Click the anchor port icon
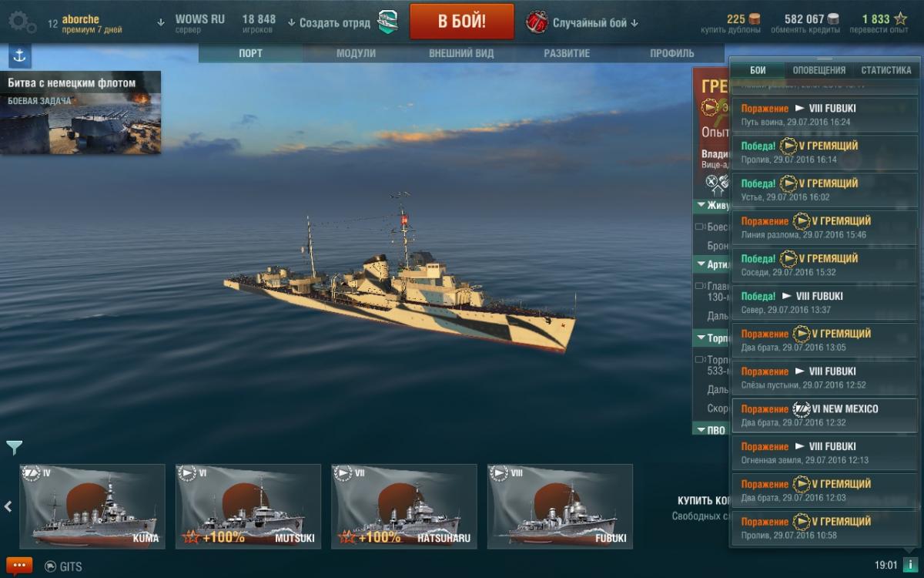 19,56
